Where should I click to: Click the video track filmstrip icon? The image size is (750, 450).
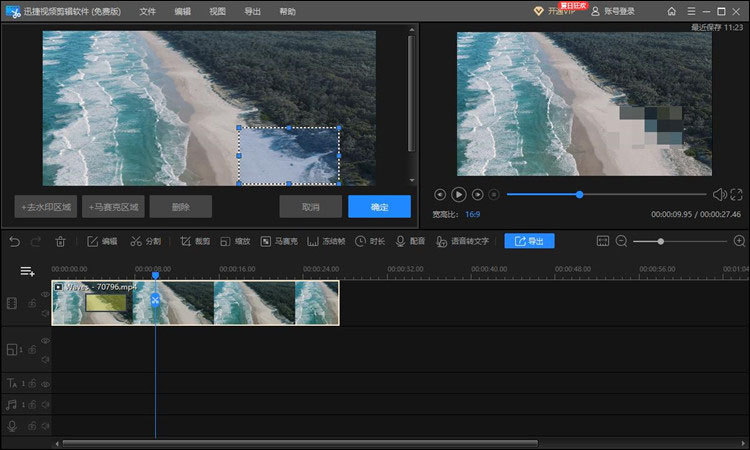pos(12,303)
